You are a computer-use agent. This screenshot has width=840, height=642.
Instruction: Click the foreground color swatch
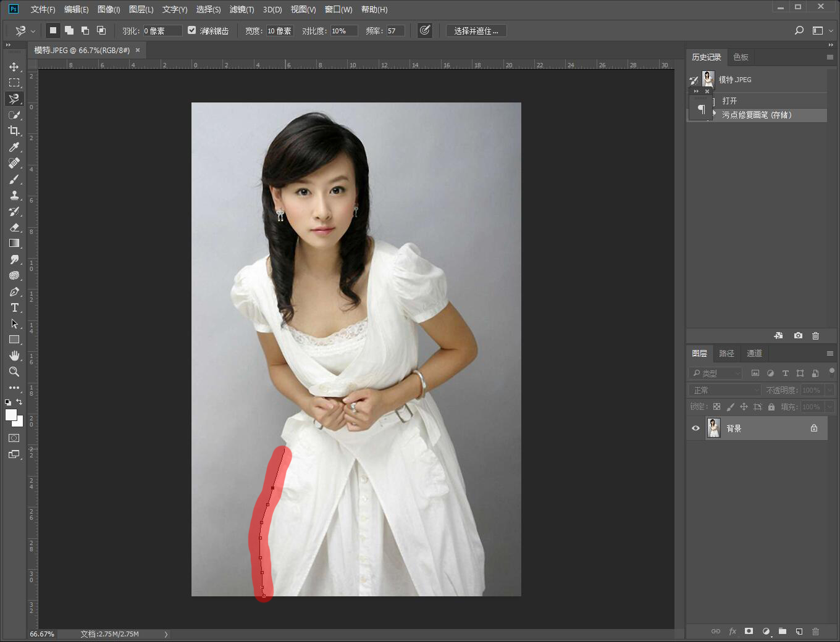click(x=11, y=415)
